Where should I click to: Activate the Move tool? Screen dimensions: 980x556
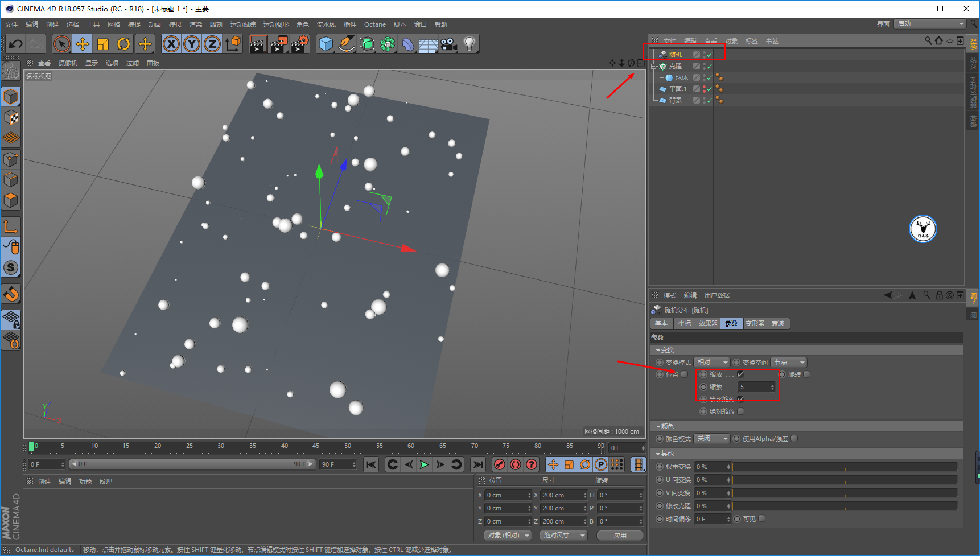point(82,44)
